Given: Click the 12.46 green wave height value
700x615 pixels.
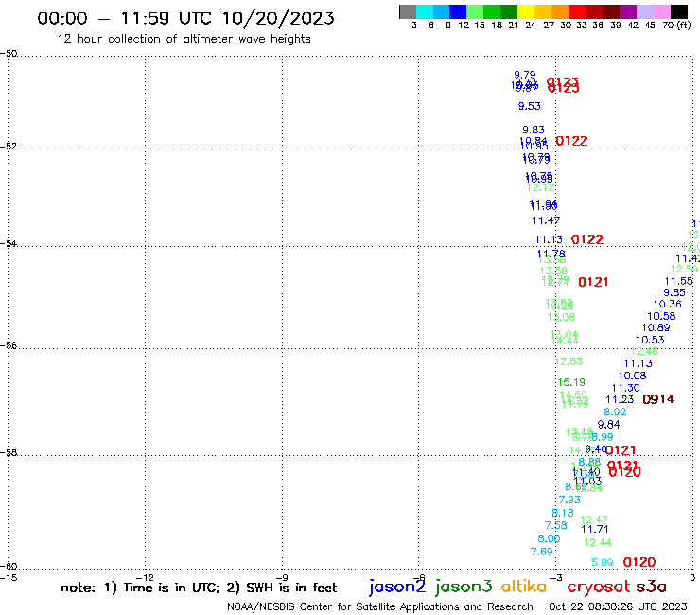Looking at the screenshot, I should [644, 351].
